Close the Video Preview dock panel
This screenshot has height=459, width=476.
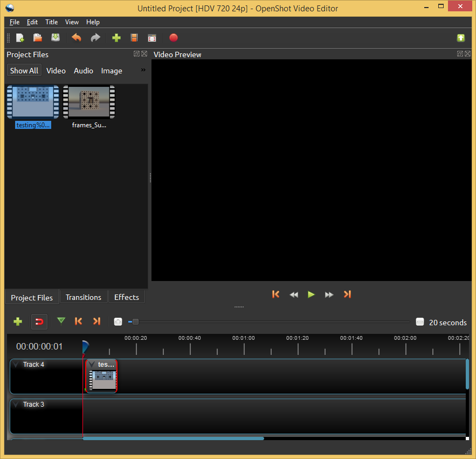click(467, 54)
